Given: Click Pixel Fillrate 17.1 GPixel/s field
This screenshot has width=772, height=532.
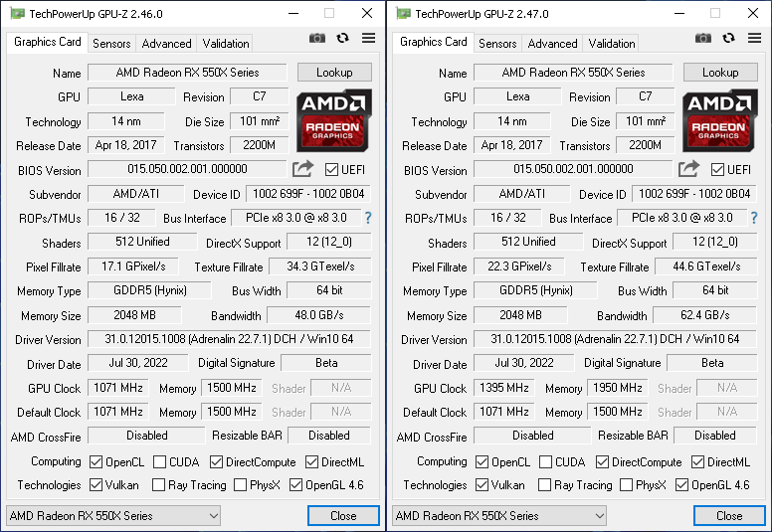Looking at the screenshot, I should pos(133,266).
